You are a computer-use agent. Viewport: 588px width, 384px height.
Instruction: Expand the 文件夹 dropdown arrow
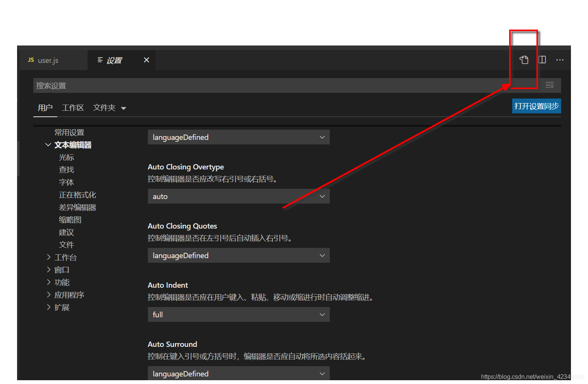click(x=124, y=108)
